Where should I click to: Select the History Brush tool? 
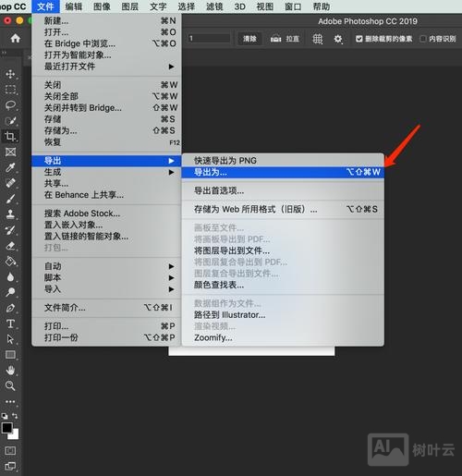click(x=10, y=230)
